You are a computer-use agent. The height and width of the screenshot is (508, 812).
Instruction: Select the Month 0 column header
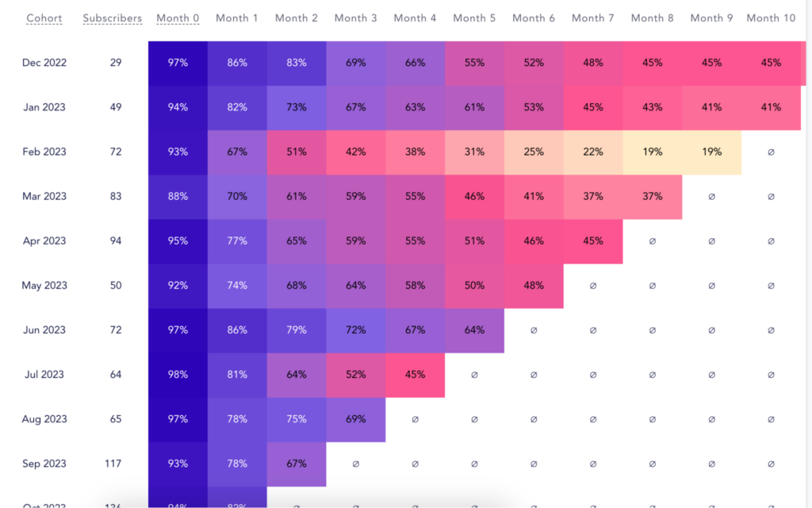(x=178, y=17)
